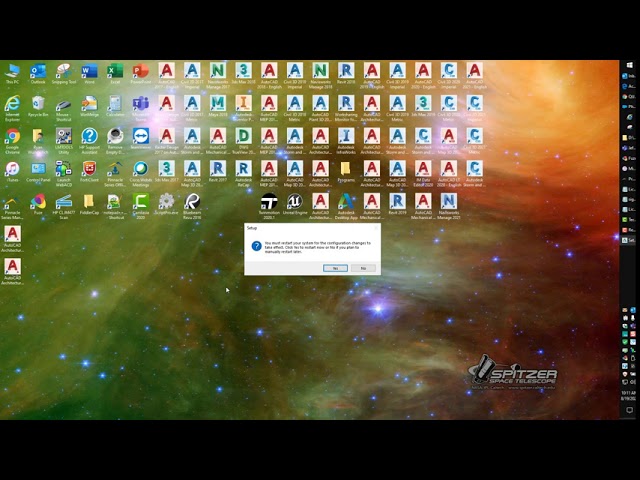Image resolution: width=640 pixels, height=480 pixels.
Task: Select the Worksharing Monitor shortcut
Action: pos(346,109)
